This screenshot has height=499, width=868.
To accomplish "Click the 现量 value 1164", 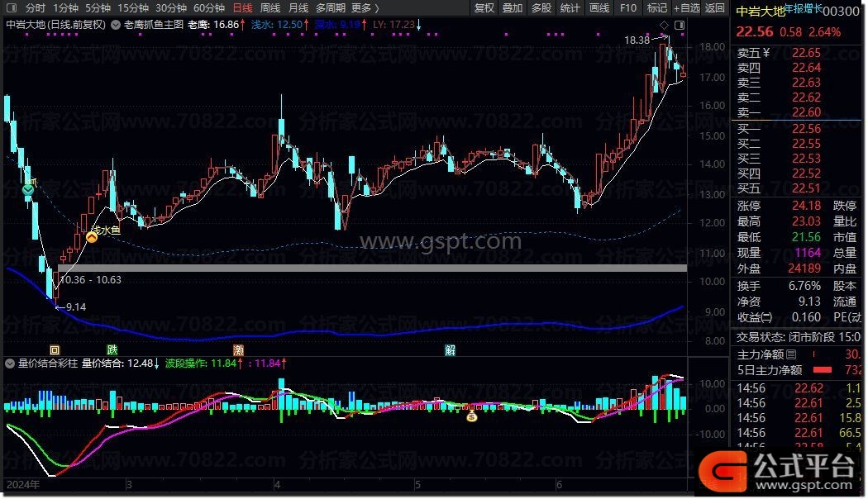I will click(x=808, y=253).
